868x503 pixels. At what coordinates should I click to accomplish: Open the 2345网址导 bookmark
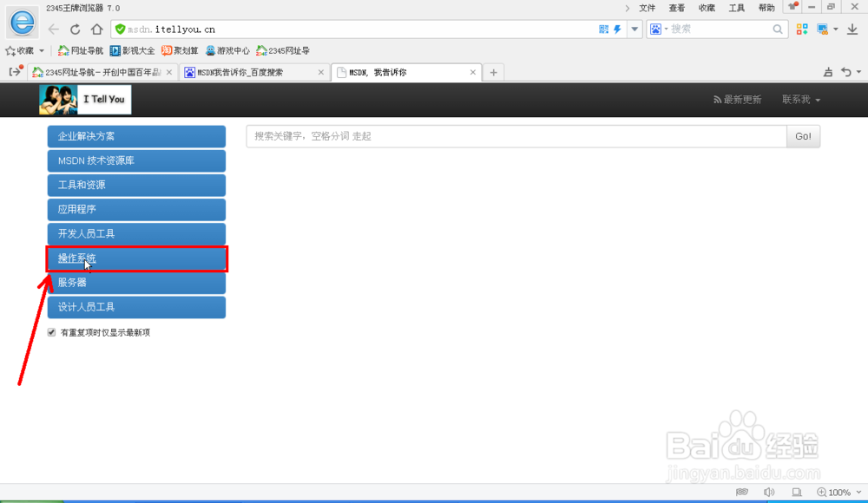pos(283,51)
